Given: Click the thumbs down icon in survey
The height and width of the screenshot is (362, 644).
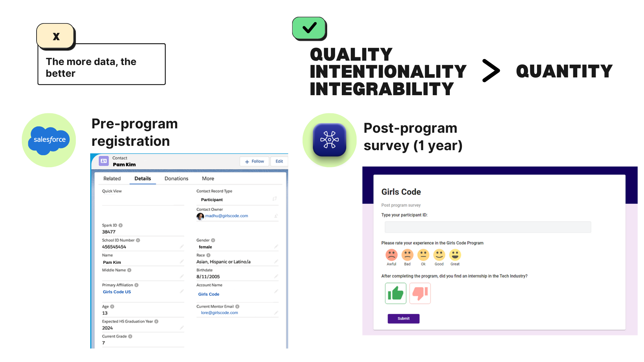Looking at the screenshot, I should click(419, 294).
